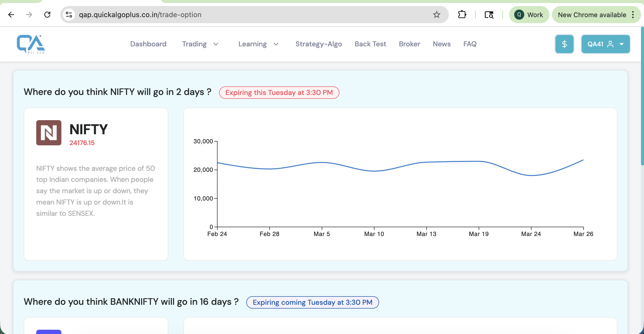Click the address bar URL field

coord(252,15)
